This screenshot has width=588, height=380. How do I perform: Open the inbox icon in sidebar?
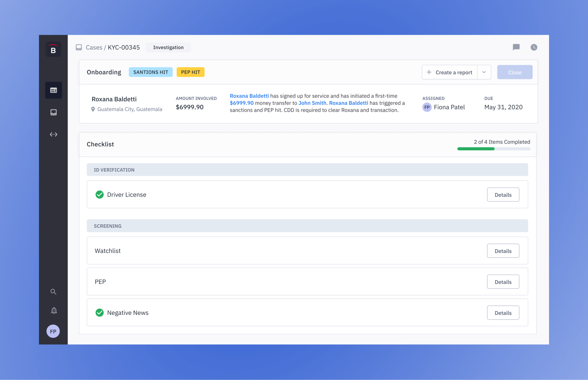pos(53,112)
